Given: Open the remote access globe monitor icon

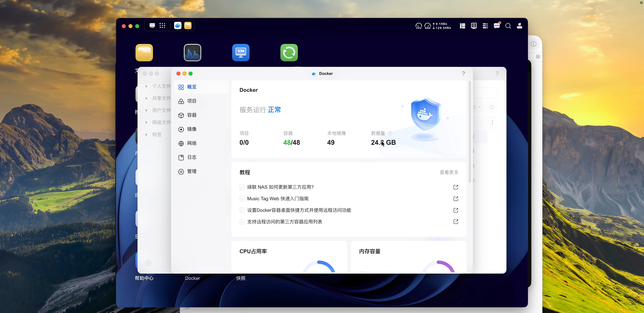Looking at the screenshot, I should (x=474, y=26).
